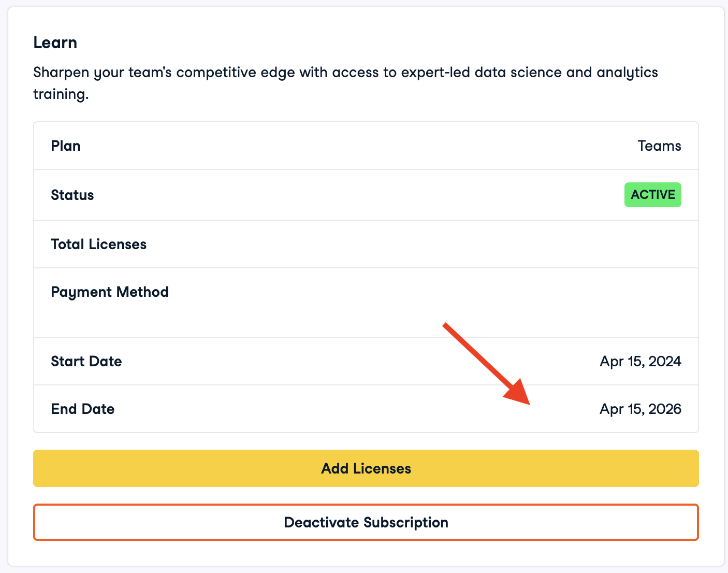Select the Apr 15, 2026 end date value
The height and width of the screenshot is (573, 728).
[640, 409]
